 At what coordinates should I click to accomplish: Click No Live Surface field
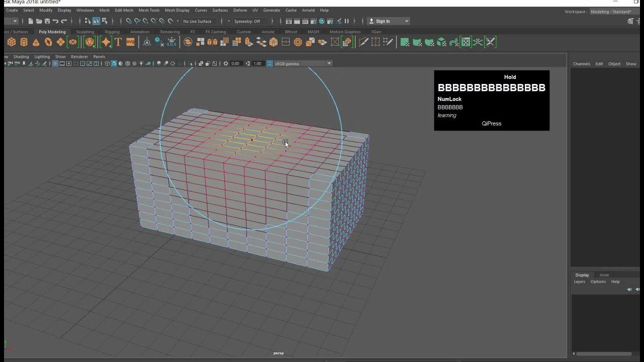click(197, 21)
